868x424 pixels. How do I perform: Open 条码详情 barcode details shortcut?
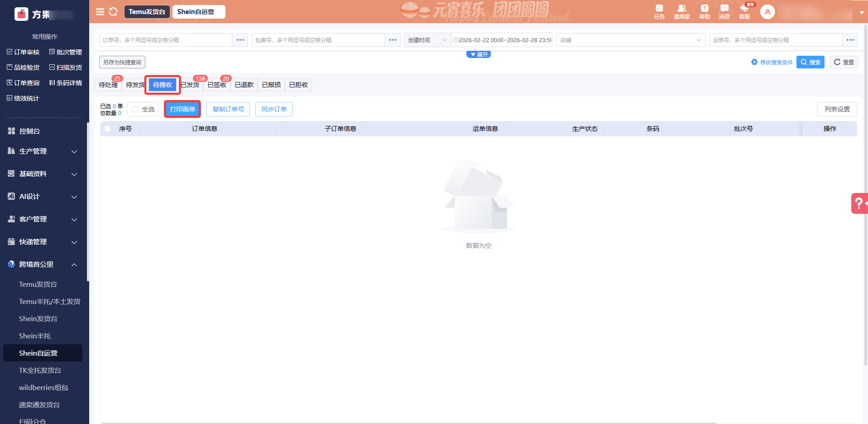(x=66, y=82)
